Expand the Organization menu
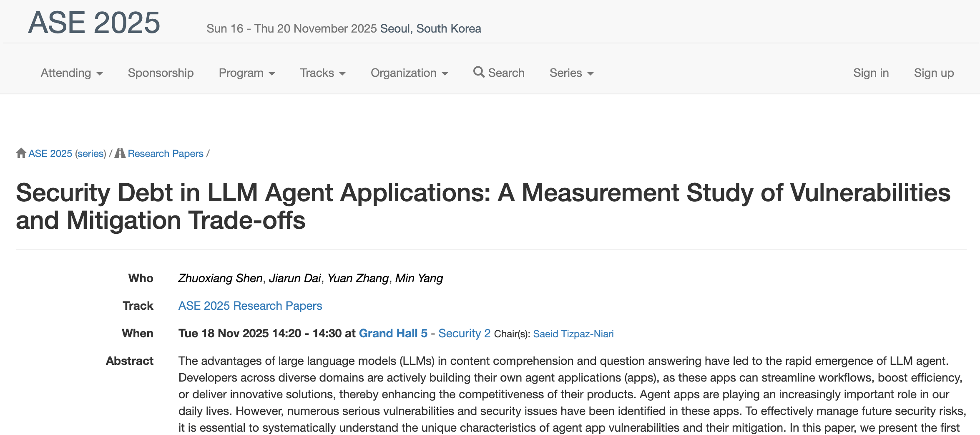This screenshot has width=980, height=435. pos(409,73)
